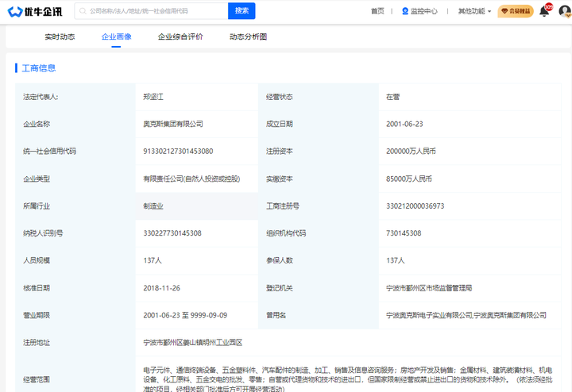Open the user avatar menu
The height and width of the screenshot is (392, 572).
pos(565,11)
